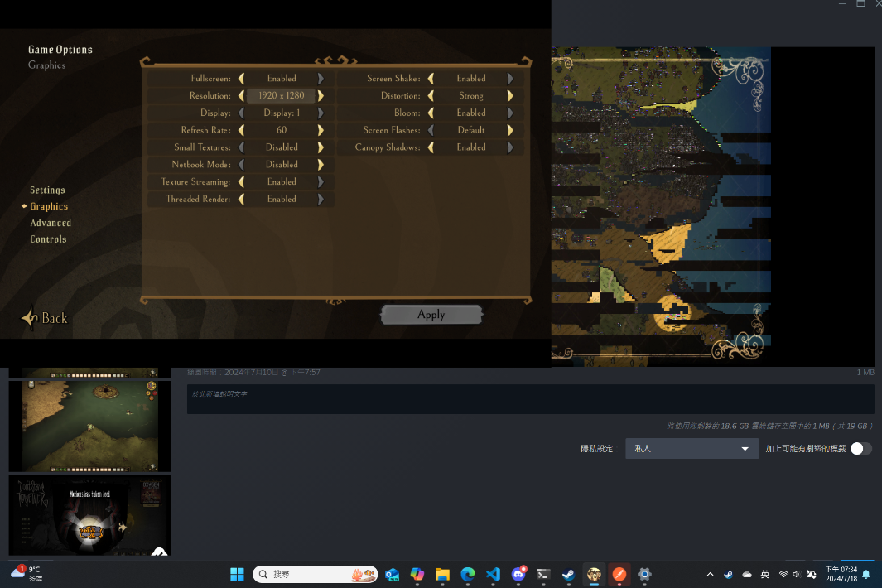Click the Steam system tray icon

(729, 575)
